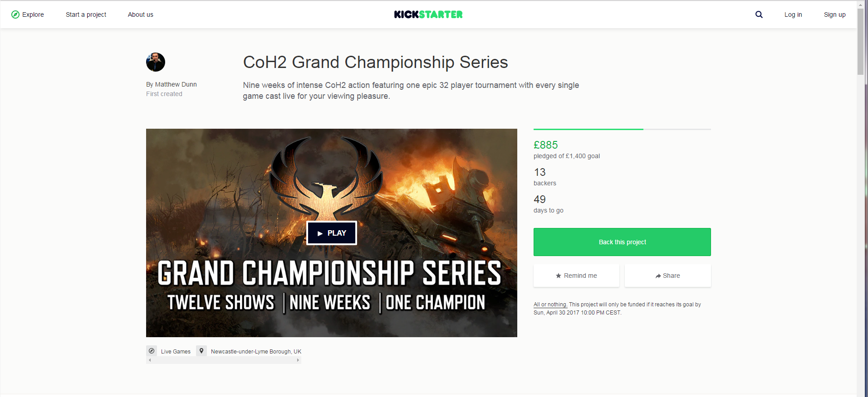Click the Newcastle-under-Lyme Borough, UK location link
Image resolution: width=868 pixels, height=397 pixels.
tap(256, 352)
